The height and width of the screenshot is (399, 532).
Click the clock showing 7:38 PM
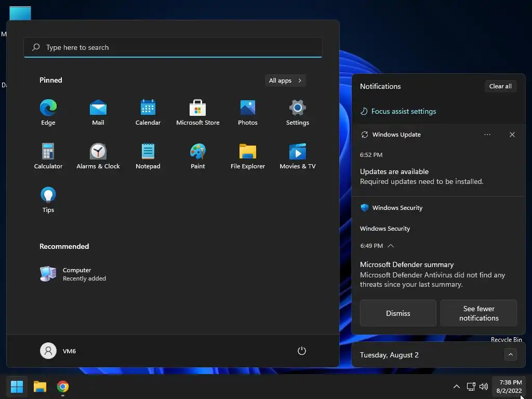[x=509, y=387]
